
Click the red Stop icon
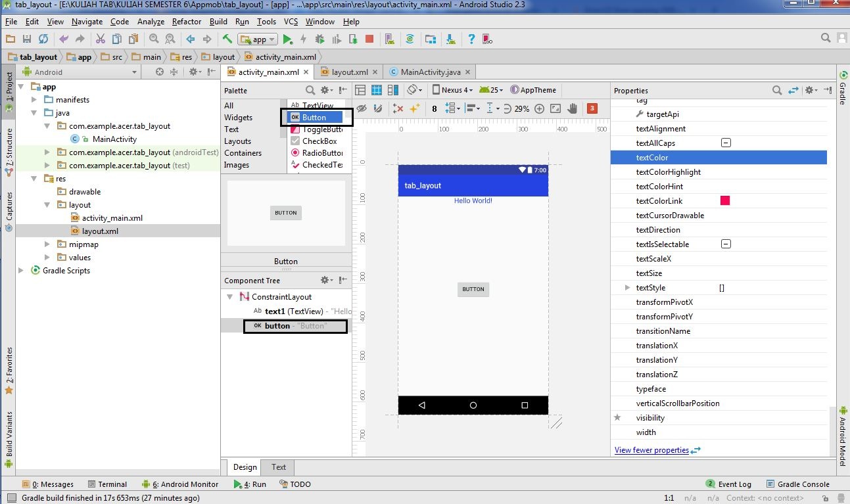pos(369,39)
